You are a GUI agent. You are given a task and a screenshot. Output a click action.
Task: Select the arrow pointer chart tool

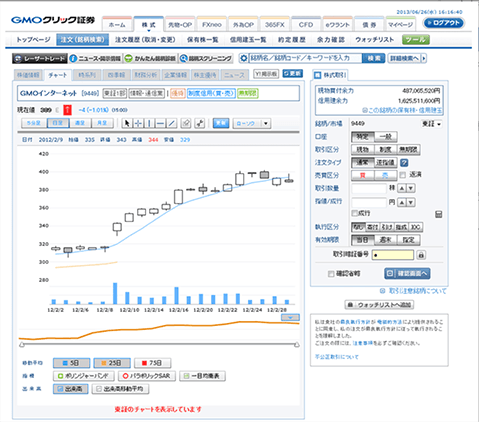tap(127, 124)
